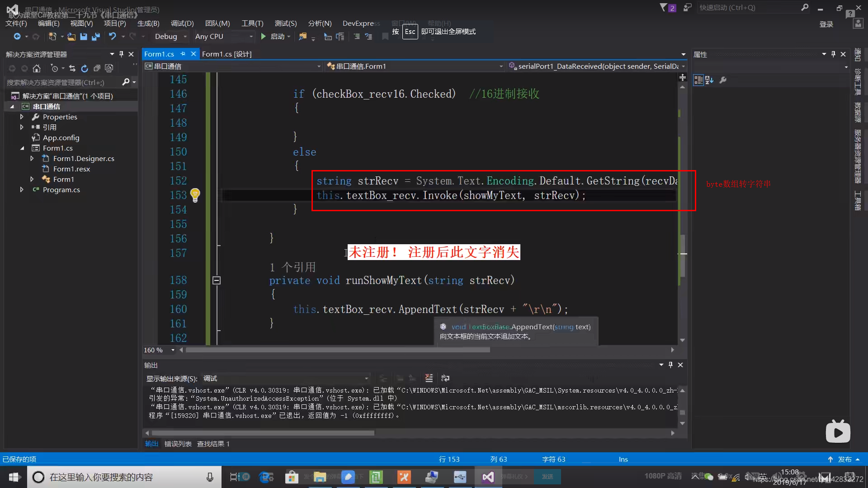Open the serialPort1_DataReceived member dropdown

596,66
